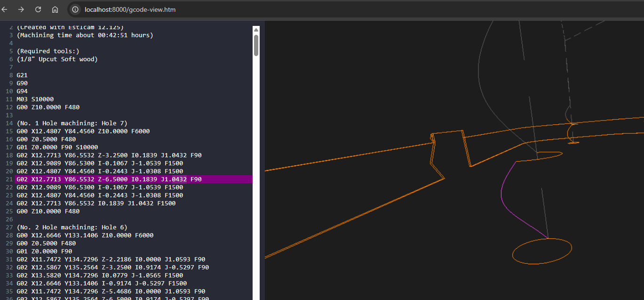Open site information icon beside URL

coord(75,9)
